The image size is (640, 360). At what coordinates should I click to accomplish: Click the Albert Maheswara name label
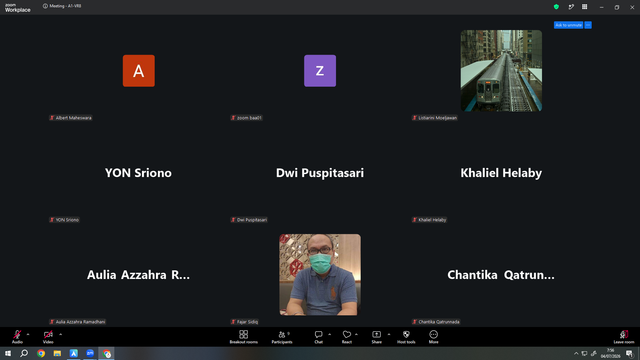click(71, 118)
